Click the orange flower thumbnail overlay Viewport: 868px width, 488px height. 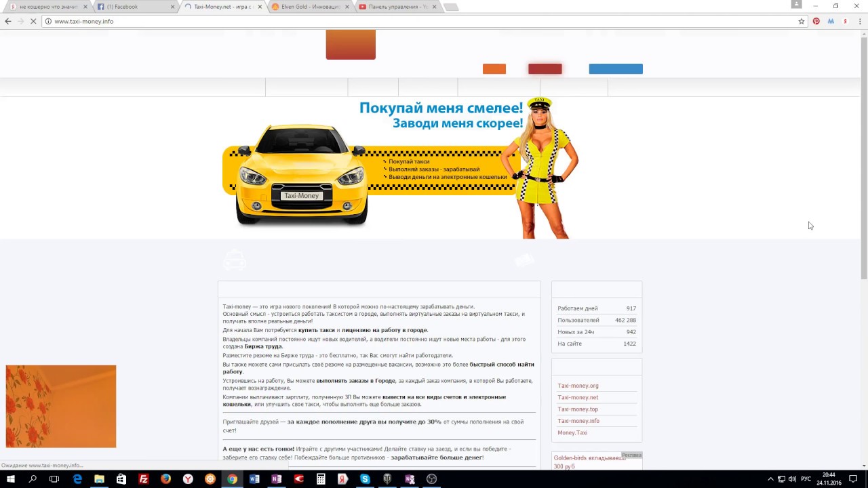click(61, 407)
